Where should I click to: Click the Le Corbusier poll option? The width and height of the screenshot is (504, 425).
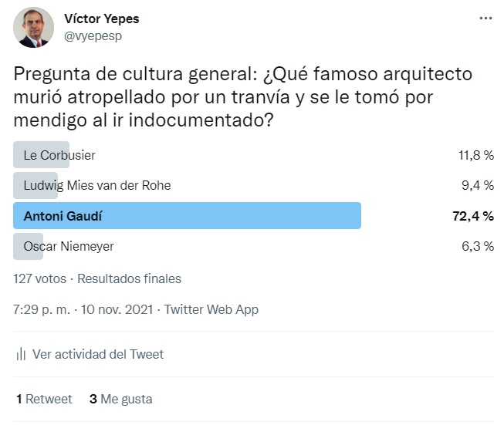click(x=59, y=155)
